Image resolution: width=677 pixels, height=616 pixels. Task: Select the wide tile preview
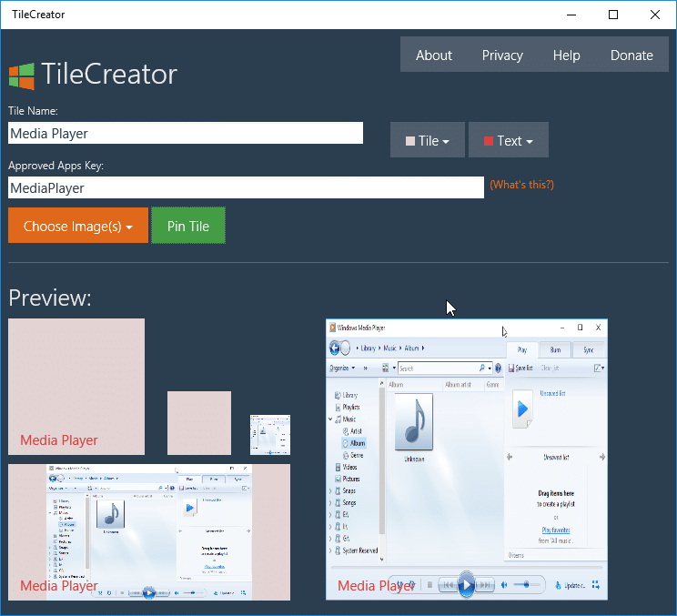149,531
